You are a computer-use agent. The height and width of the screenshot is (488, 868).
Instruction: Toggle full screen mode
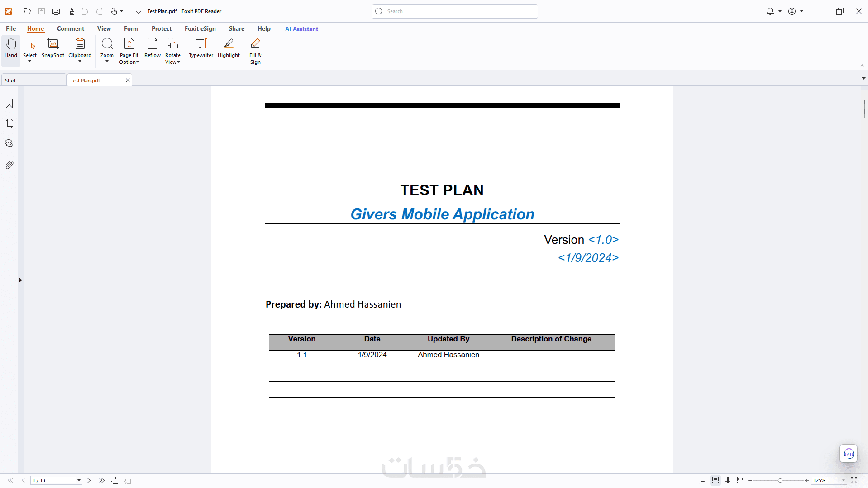coord(854,480)
